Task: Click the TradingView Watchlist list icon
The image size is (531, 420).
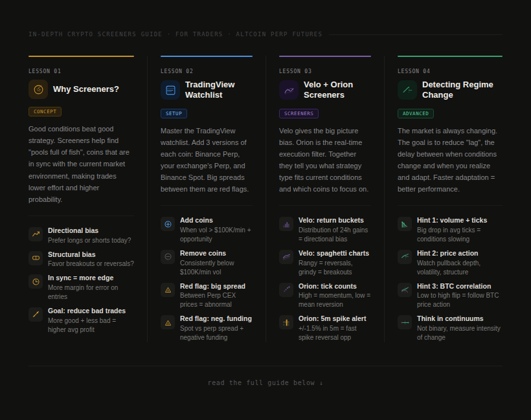Action: pyautogui.click(x=170, y=90)
